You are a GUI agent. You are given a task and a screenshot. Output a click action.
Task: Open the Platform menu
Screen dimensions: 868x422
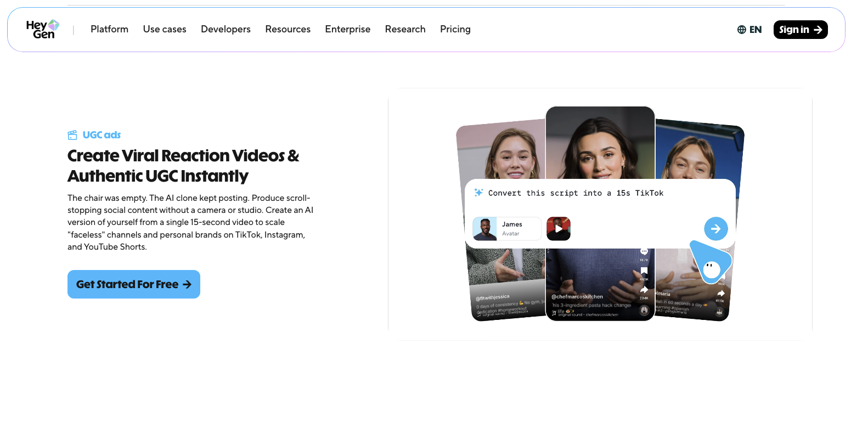click(109, 30)
